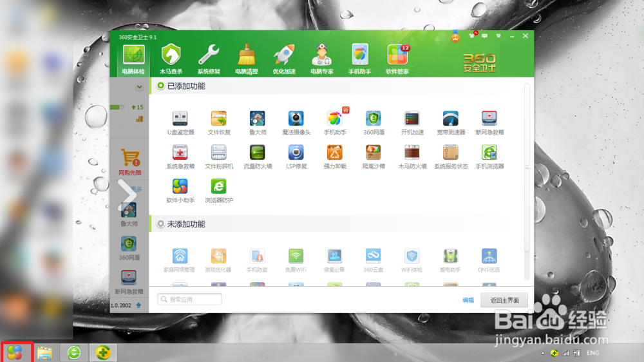The height and width of the screenshot is (362, 644).
Task: Add the DNS优选 function
Action: [x=489, y=260]
